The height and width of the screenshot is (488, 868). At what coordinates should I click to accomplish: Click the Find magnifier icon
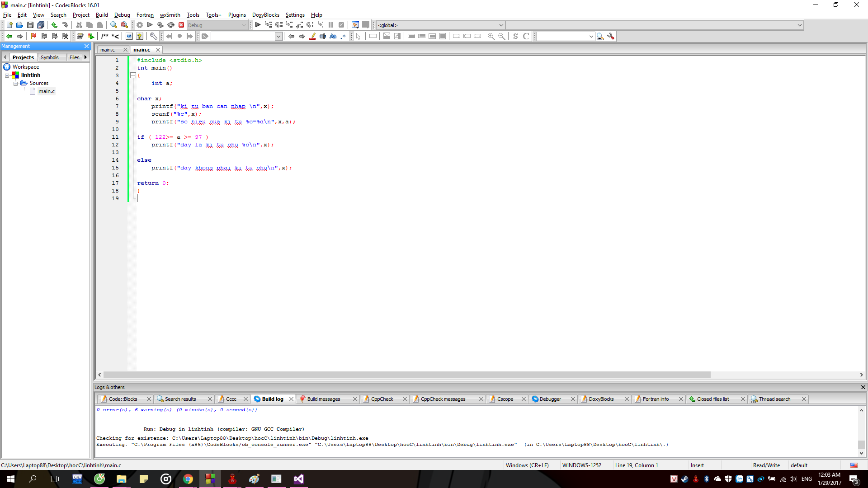tap(113, 25)
